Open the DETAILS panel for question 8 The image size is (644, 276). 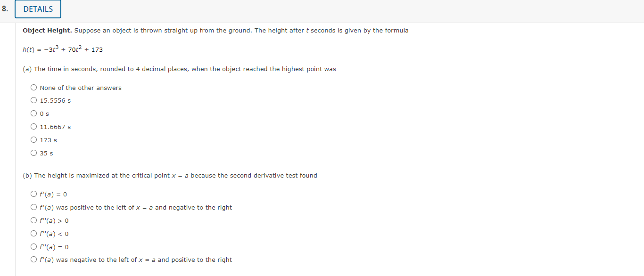[38, 9]
